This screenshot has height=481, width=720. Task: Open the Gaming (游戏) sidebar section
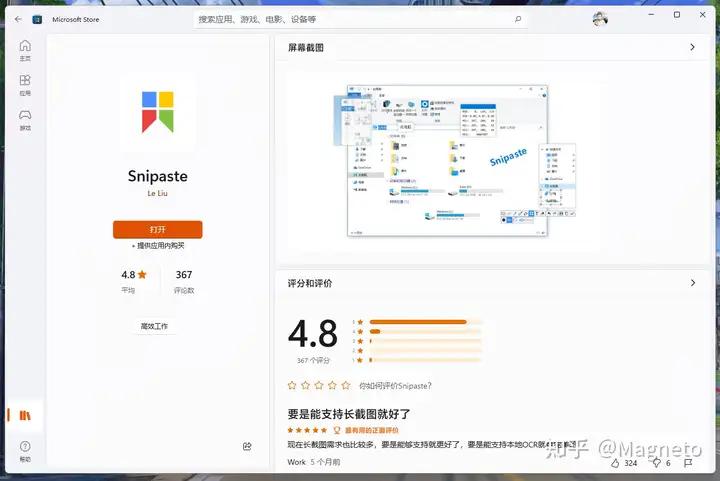[25, 119]
